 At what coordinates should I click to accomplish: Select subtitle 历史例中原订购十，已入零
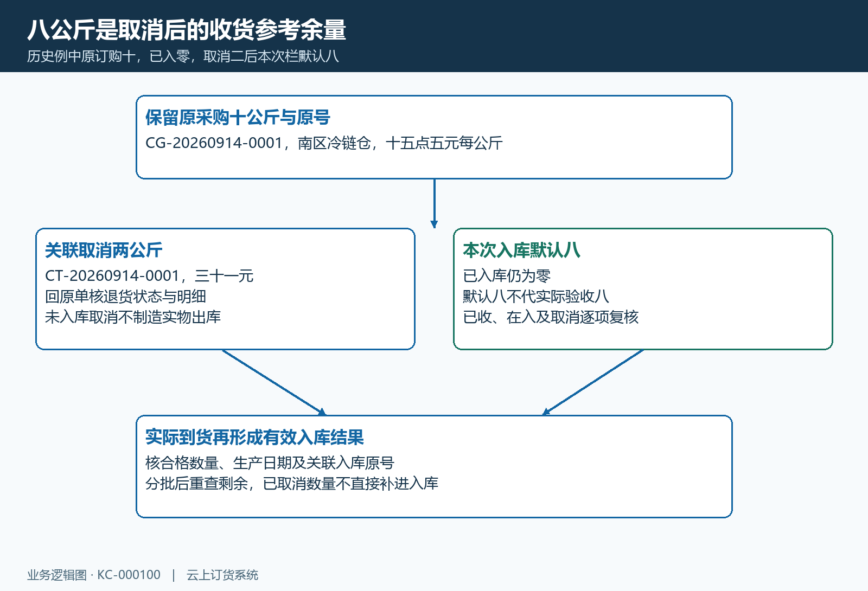(x=108, y=56)
